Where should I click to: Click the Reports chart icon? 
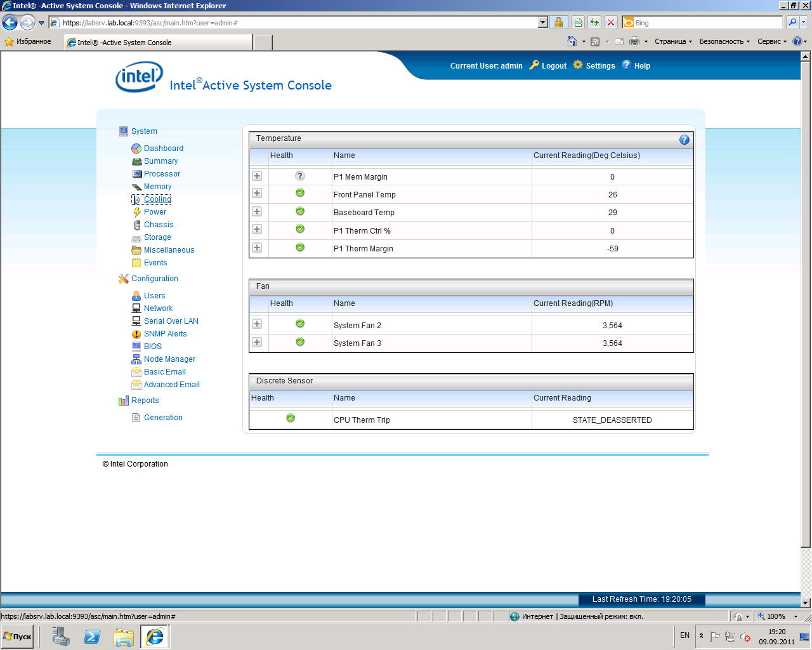pyautogui.click(x=123, y=401)
